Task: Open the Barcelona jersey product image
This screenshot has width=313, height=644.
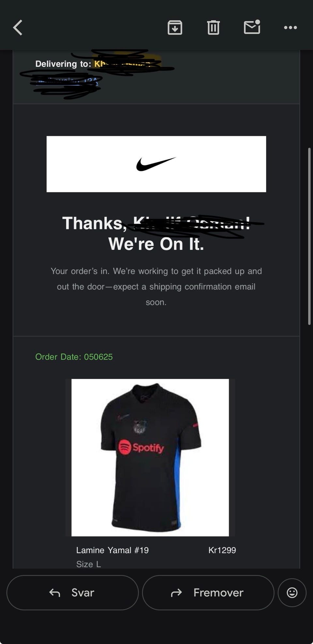Action: click(x=150, y=457)
